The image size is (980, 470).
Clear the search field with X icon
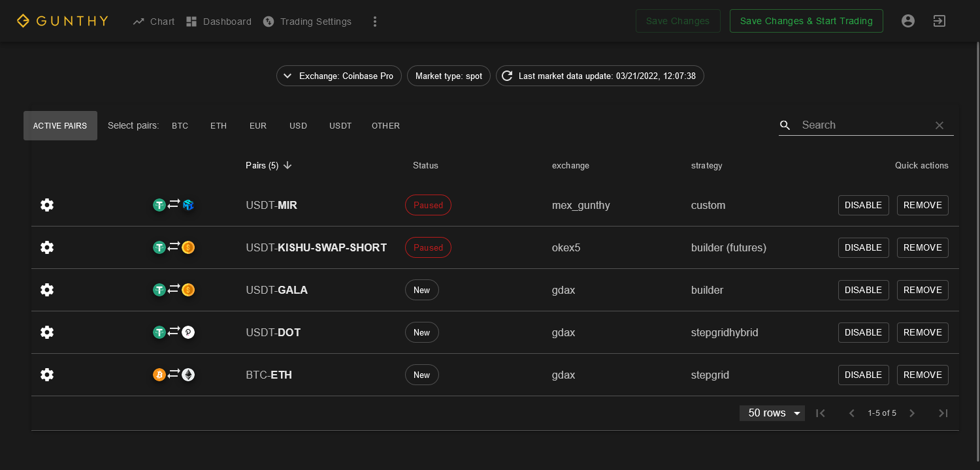tap(939, 125)
